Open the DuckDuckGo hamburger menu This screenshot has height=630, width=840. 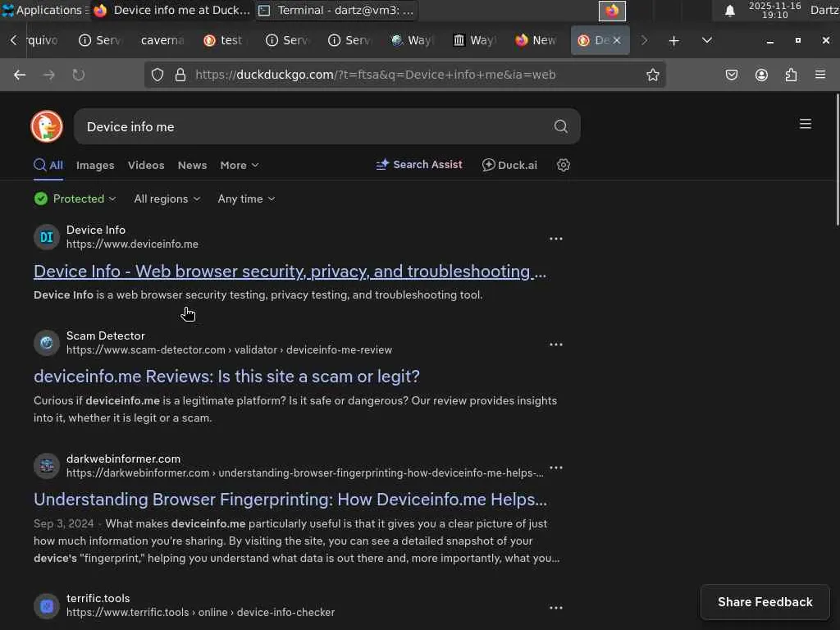pos(805,124)
